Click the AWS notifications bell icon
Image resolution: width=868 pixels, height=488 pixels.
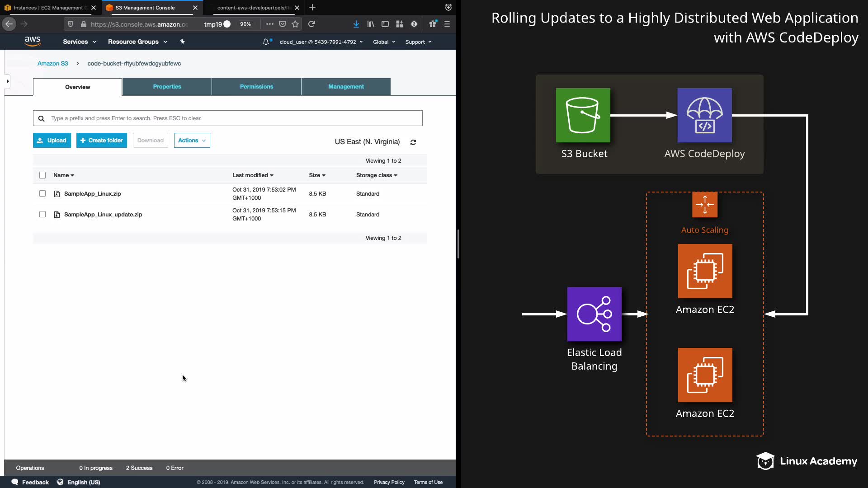tap(266, 42)
